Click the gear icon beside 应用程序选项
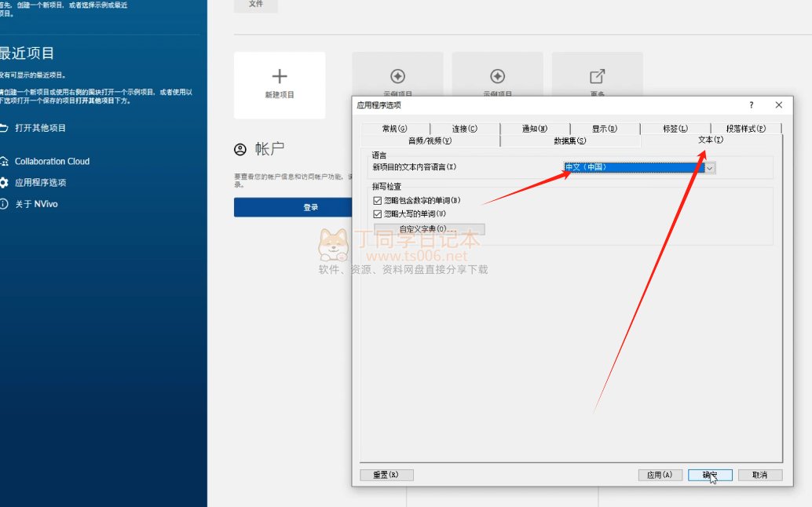Screen dimensions: 812x507 click(4, 183)
